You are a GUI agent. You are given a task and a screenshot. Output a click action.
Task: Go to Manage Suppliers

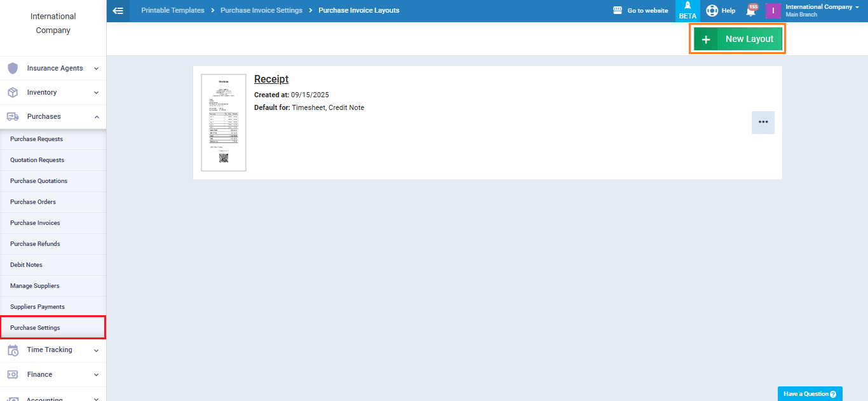tap(35, 286)
